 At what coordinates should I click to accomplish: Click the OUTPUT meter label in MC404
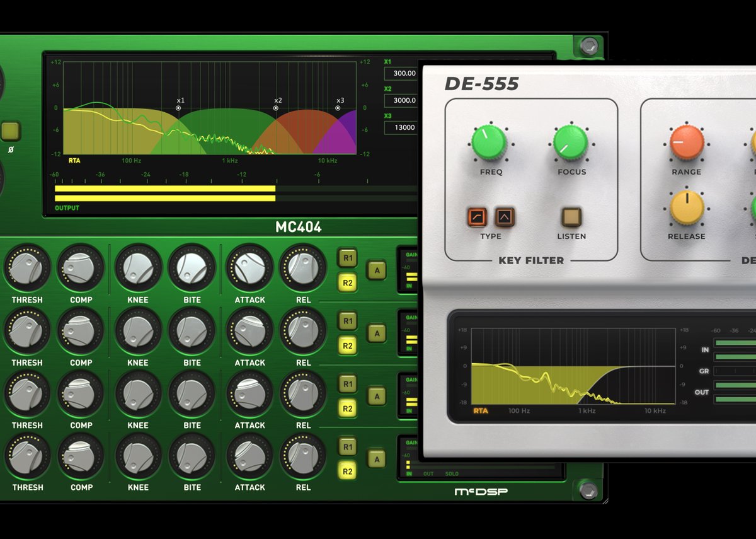click(x=67, y=208)
